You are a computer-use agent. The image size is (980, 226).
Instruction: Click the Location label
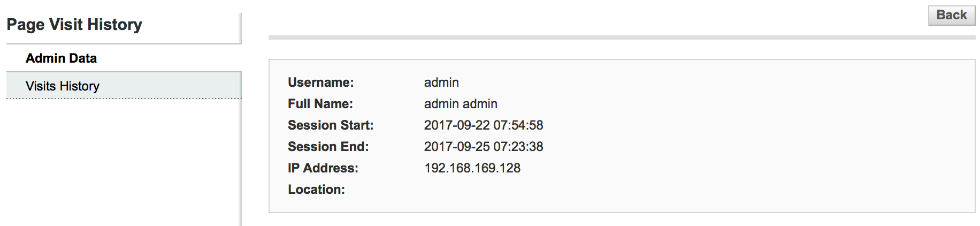tap(316, 190)
